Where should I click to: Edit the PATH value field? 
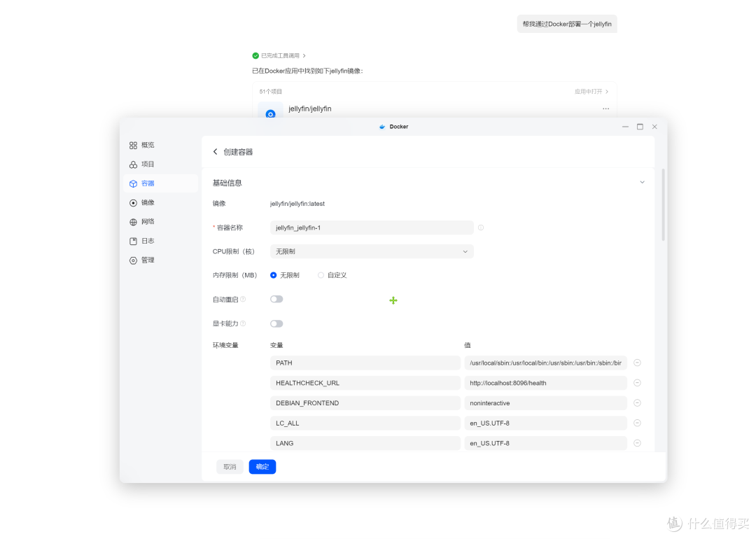545,363
